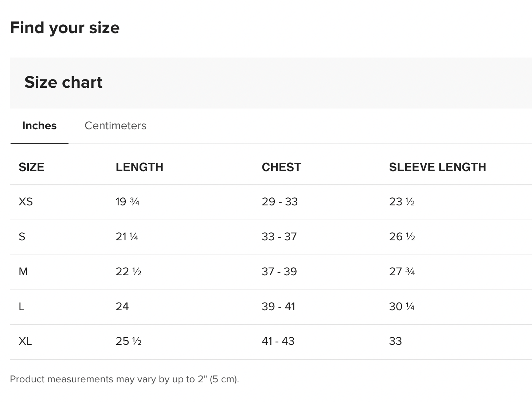Click the product measurements disclaimer text
The width and height of the screenshot is (532, 402).
[x=124, y=379]
